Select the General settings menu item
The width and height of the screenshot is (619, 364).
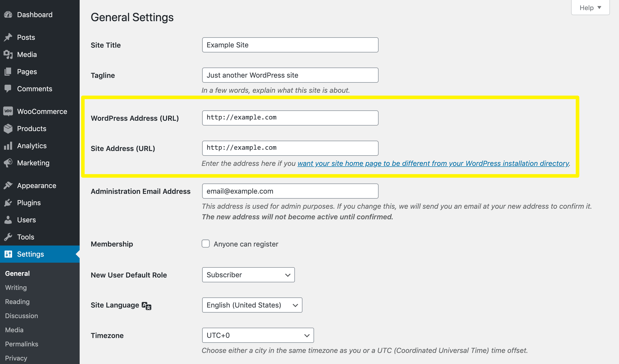tap(17, 273)
